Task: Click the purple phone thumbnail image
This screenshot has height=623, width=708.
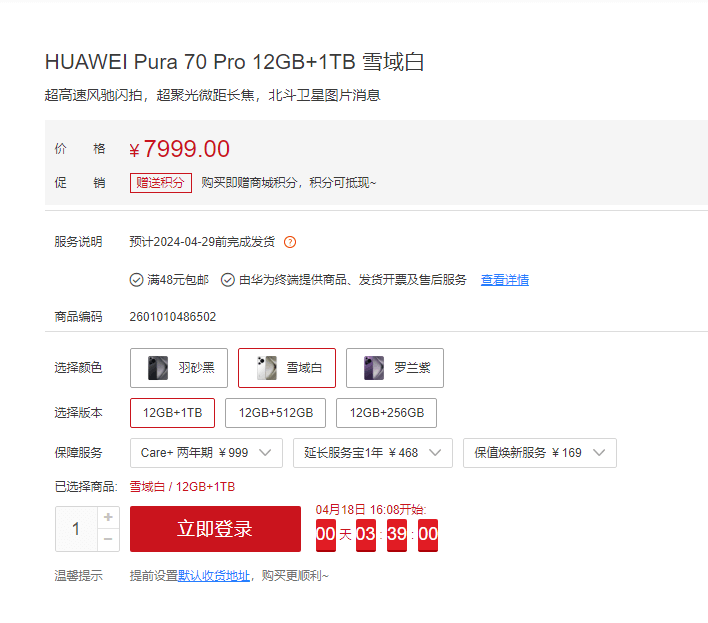Action: click(x=374, y=368)
